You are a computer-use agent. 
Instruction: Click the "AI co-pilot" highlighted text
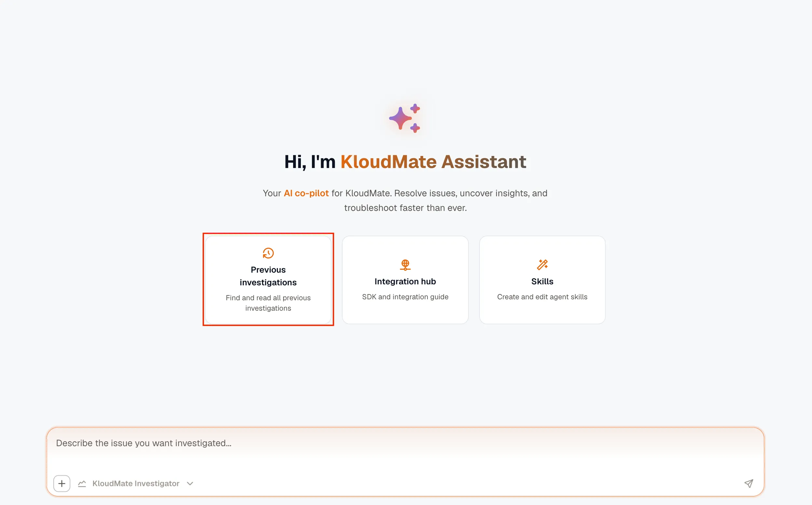(306, 193)
